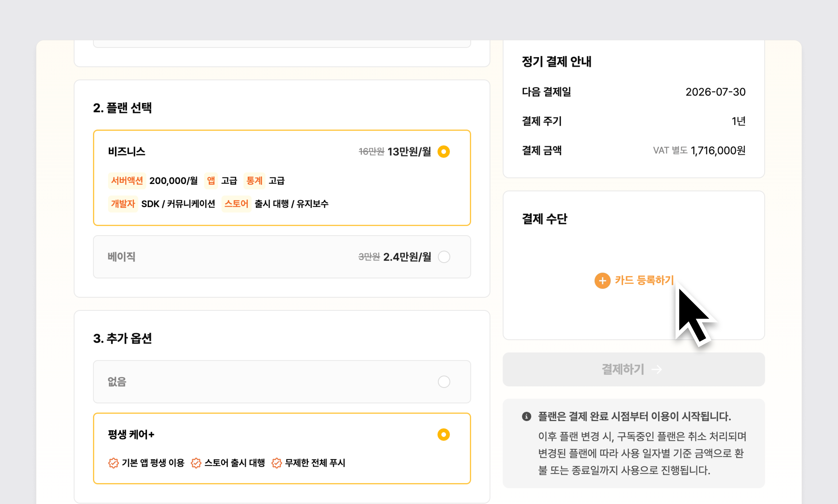The width and height of the screenshot is (838, 504).
Task: Click the 13만원/월 business price text
Action: coord(409,152)
